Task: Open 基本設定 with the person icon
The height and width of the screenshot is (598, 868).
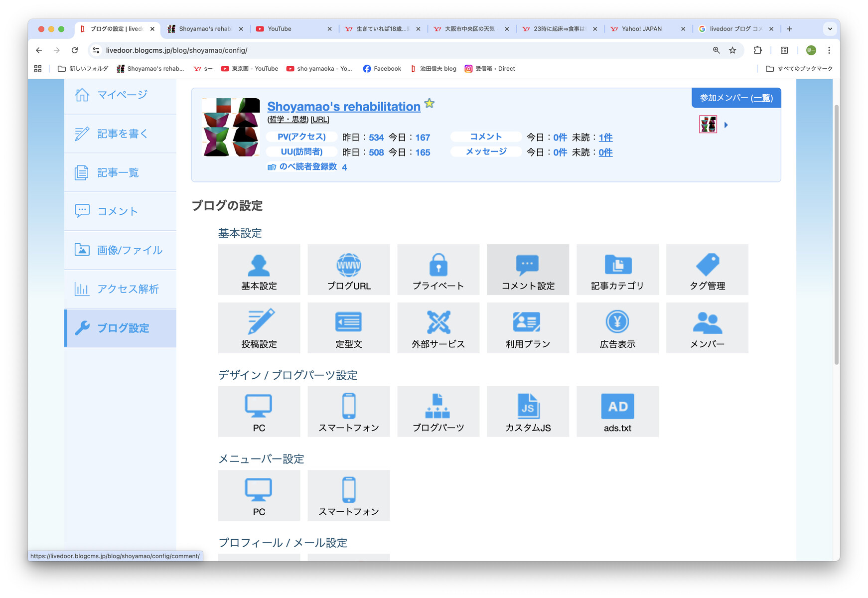Action: click(x=259, y=270)
